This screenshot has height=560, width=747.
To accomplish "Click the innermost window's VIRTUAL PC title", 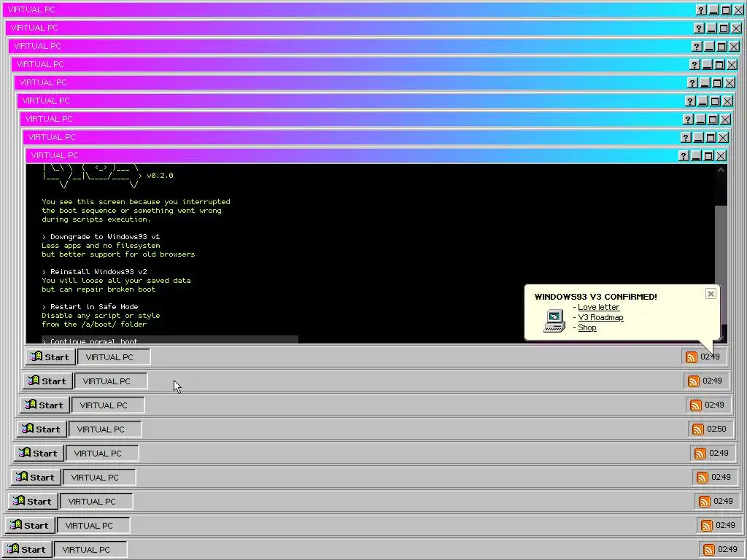I will point(54,155).
